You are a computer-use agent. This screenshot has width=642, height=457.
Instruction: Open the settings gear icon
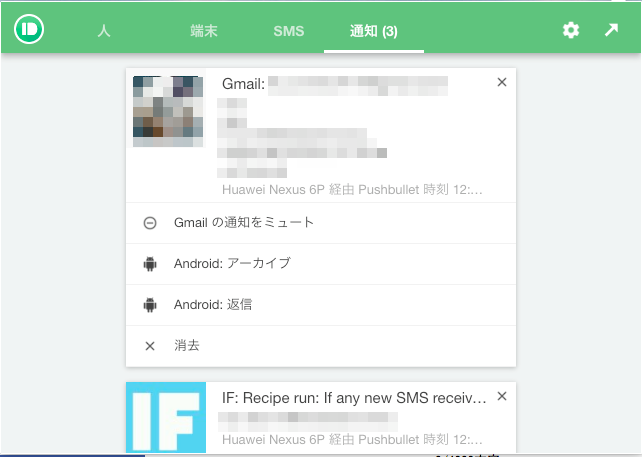point(571,30)
